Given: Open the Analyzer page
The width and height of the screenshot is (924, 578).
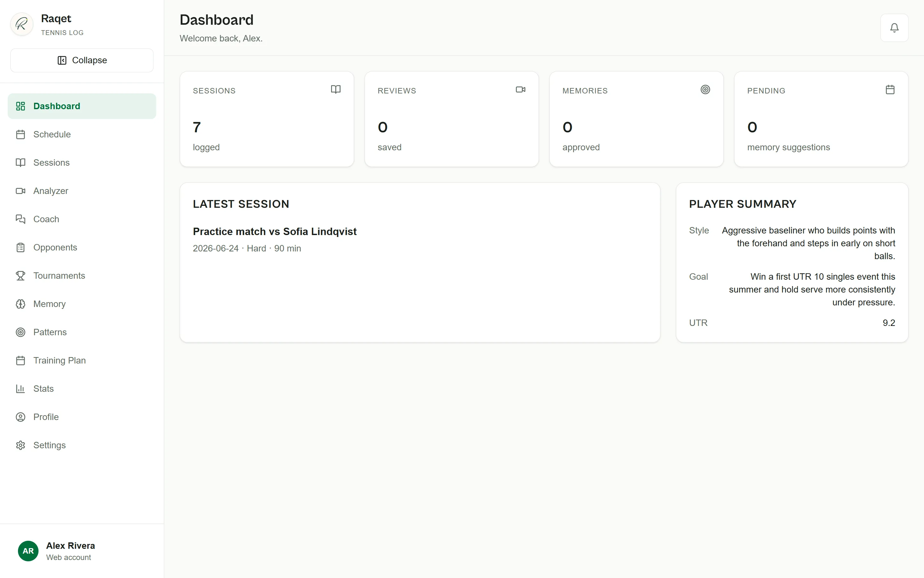Looking at the screenshot, I should [x=82, y=191].
